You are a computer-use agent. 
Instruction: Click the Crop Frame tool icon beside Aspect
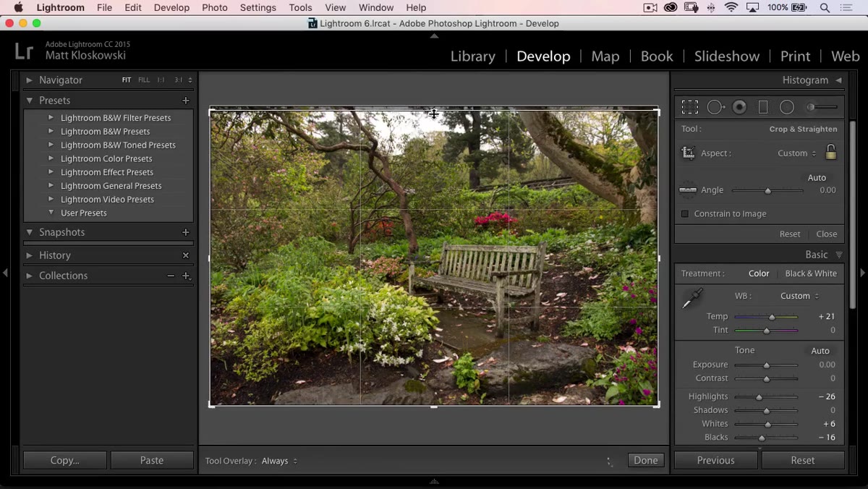(x=689, y=153)
